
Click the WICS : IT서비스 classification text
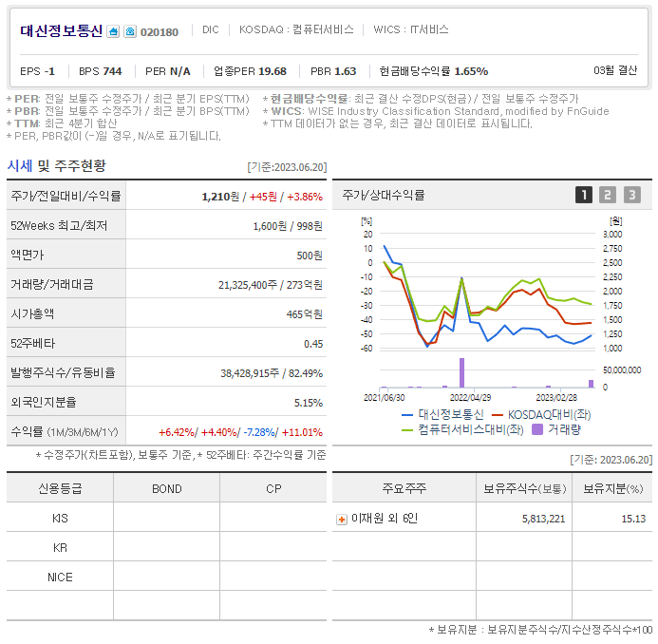(411, 29)
